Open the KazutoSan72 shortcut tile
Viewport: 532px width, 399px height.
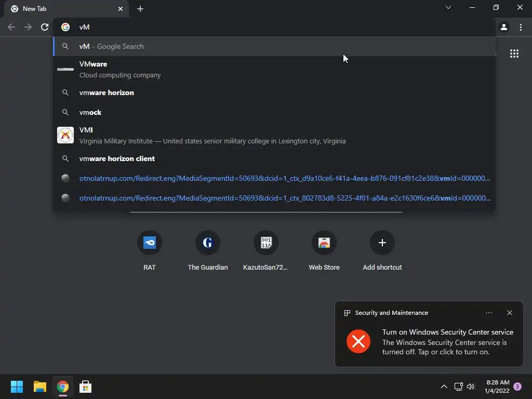pyautogui.click(x=265, y=250)
